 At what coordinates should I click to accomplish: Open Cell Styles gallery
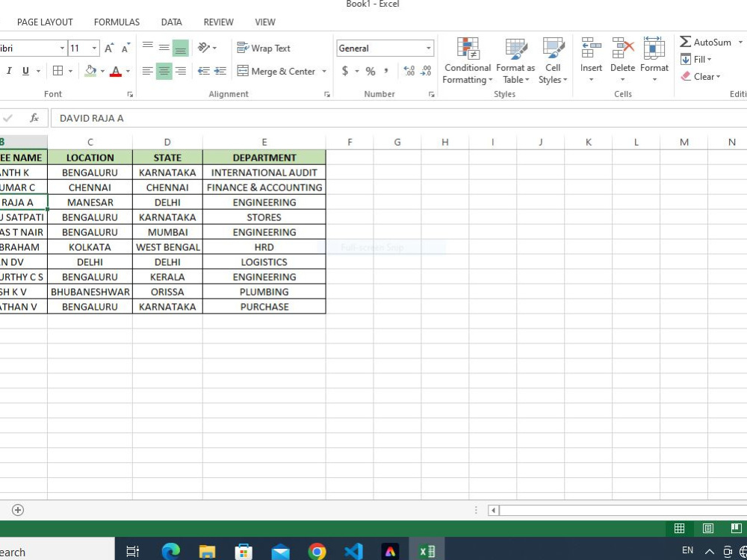click(x=553, y=61)
